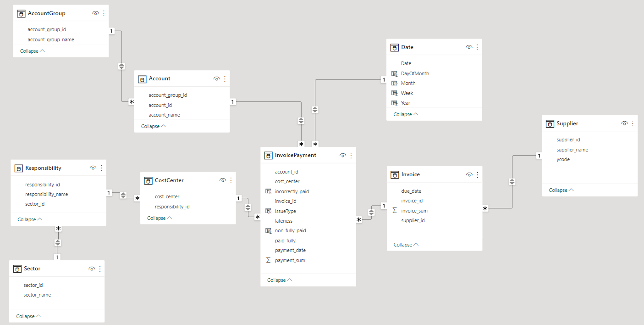Toggle visibility of the Account table

pos(216,78)
